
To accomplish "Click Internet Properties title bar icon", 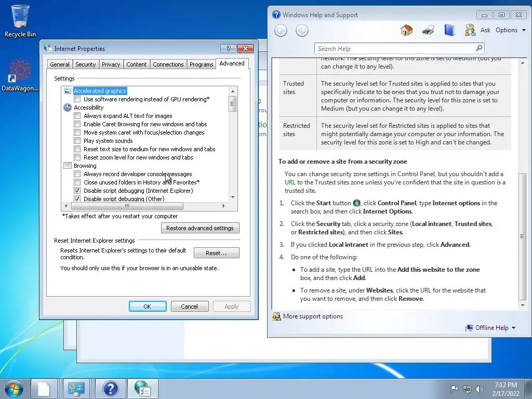I will point(48,48).
